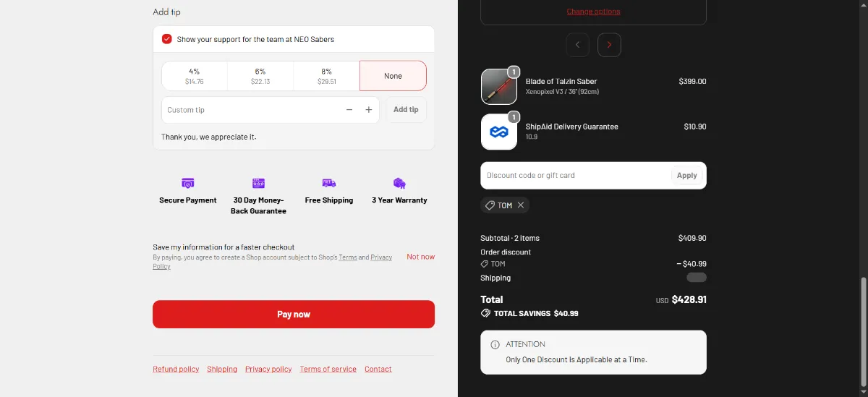Open the Refund policy link
Screen dimensions: 868x397
point(176,369)
